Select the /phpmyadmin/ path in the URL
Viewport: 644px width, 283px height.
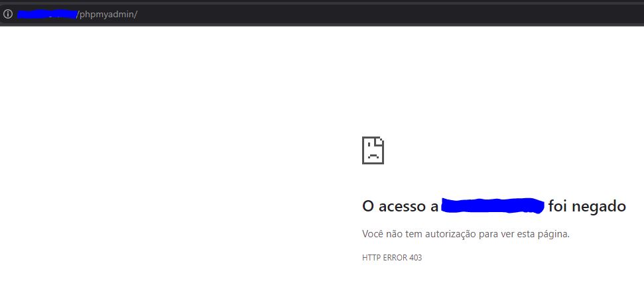107,15
